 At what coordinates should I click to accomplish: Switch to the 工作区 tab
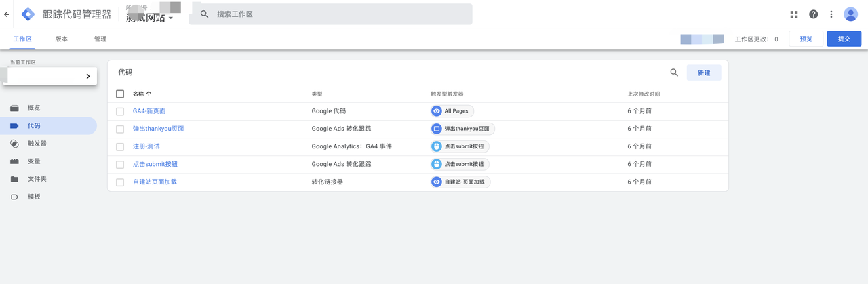coord(22,39)
